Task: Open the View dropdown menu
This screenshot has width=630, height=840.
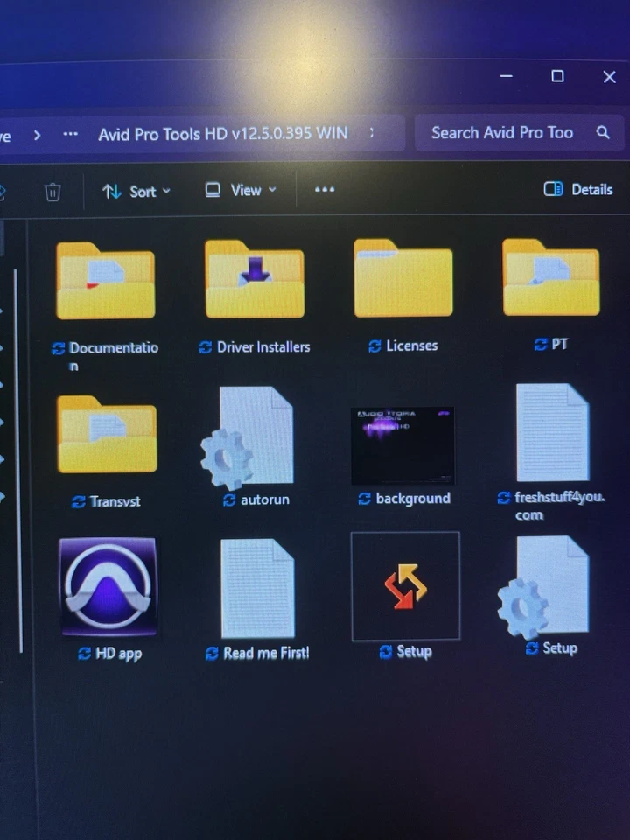Action: click(x=241, y=190)
